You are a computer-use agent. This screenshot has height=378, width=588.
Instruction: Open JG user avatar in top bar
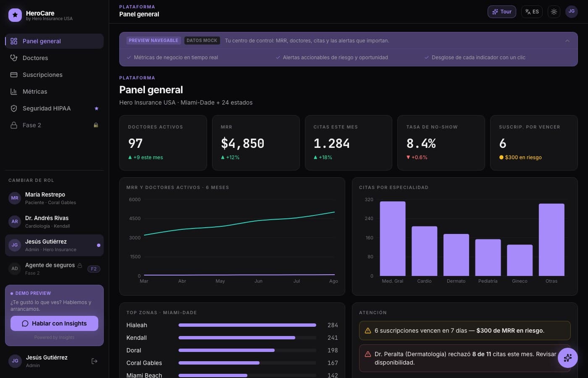pyautogui.click(x=572, y=12)
